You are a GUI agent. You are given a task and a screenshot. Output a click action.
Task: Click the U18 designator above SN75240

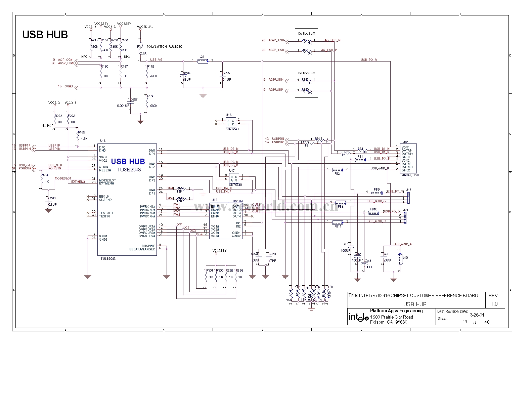[x=228, y=115]
